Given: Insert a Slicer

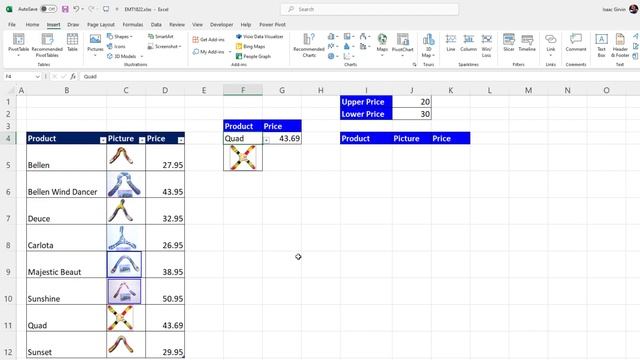Looking at the screenshot, I should 509,42.
